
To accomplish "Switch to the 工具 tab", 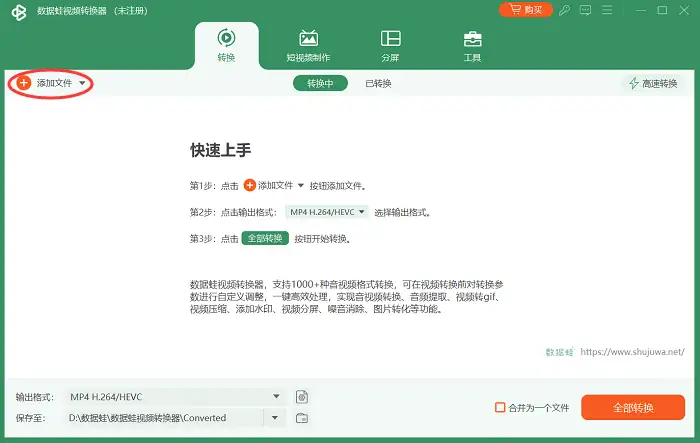I will pos(472,46).
